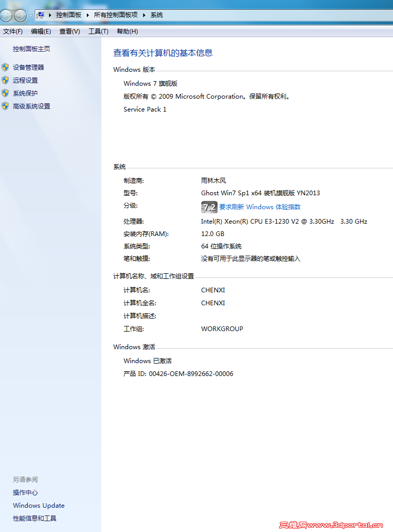Click the 安装内存(RAM): label
This screenshot has width=393, height=532.
146,234
